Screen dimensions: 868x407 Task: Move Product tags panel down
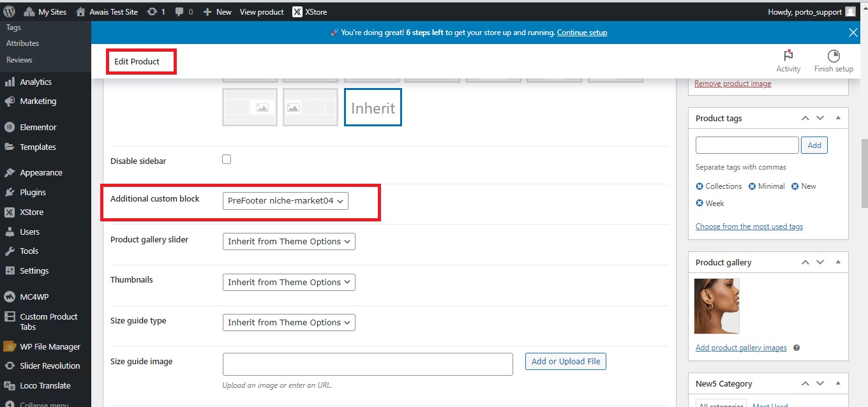tap(821, 118)
